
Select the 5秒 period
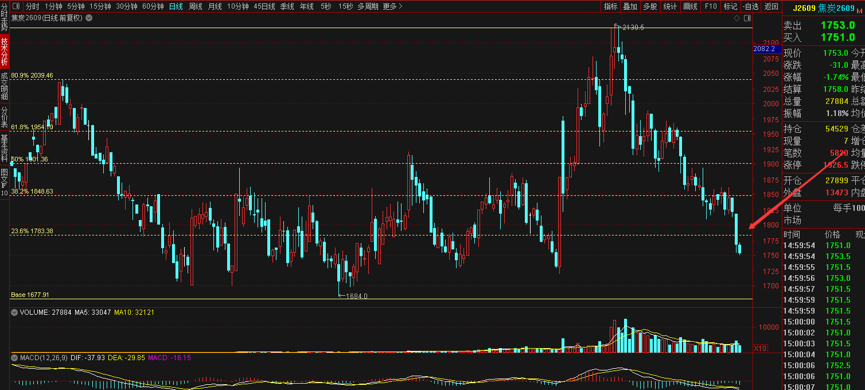(325, 7)
